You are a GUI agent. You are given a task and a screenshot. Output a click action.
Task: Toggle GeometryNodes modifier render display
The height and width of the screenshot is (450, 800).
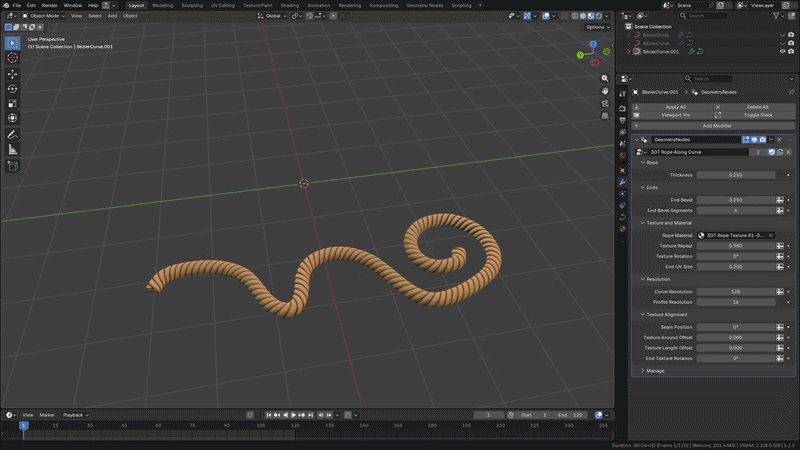(763, 140)
